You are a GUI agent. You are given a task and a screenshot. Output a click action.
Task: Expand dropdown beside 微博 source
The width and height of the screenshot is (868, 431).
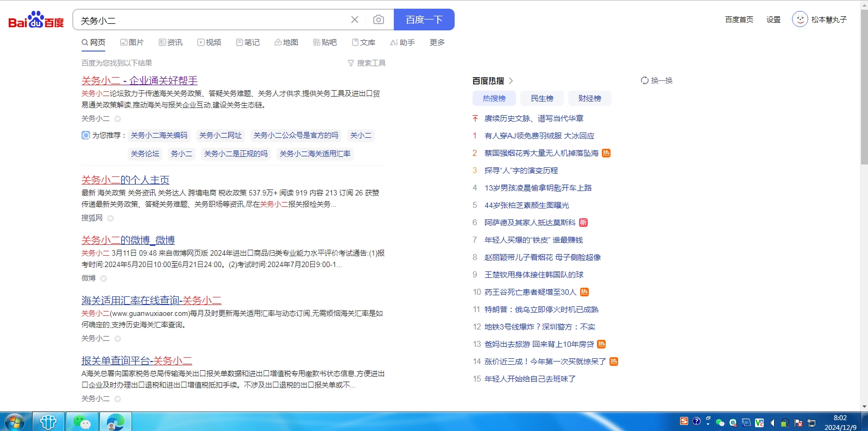coord(103,278)
